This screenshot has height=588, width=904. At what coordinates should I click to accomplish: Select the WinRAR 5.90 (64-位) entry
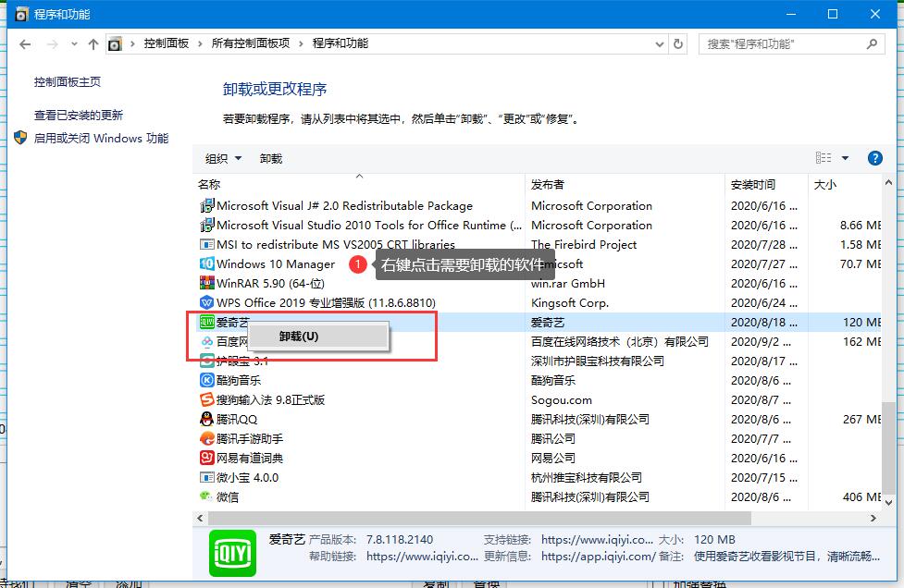click(270, 283)
